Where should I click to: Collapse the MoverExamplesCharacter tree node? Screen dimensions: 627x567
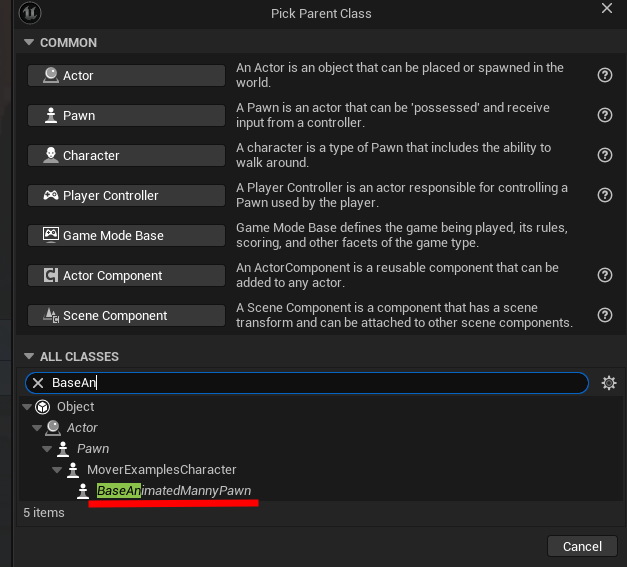[57, 470]
